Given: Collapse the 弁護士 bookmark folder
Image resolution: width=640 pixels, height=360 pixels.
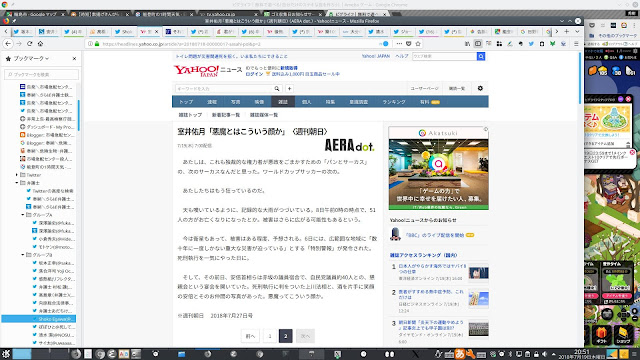Looking at the screenshot, I should click(x=17, y=183).
